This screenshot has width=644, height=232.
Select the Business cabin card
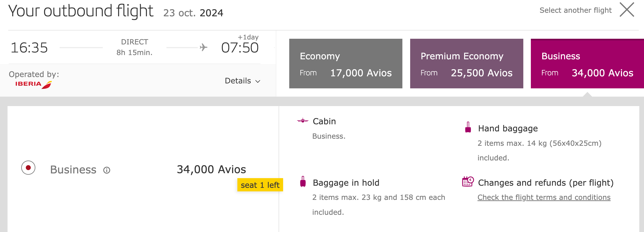click(x=587, y=63)
